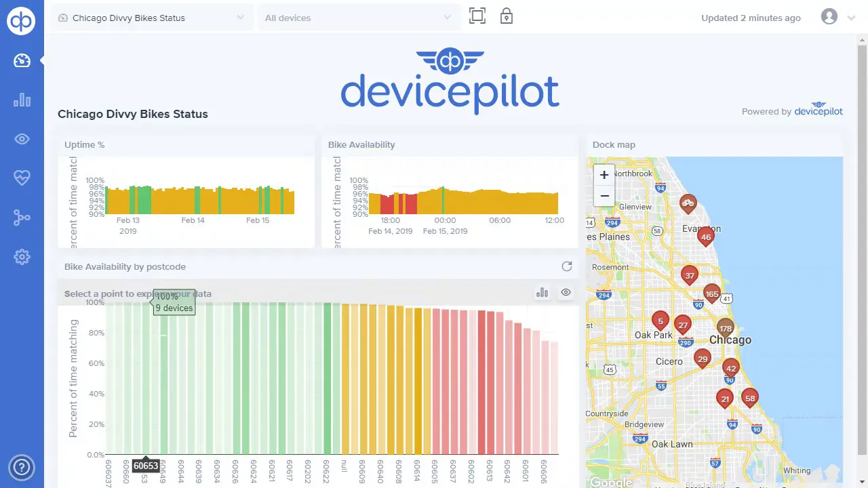Screen dimensions: 868x488
Task: Open the branching workflow icon in the sidebar
Action: pos(22,218)
